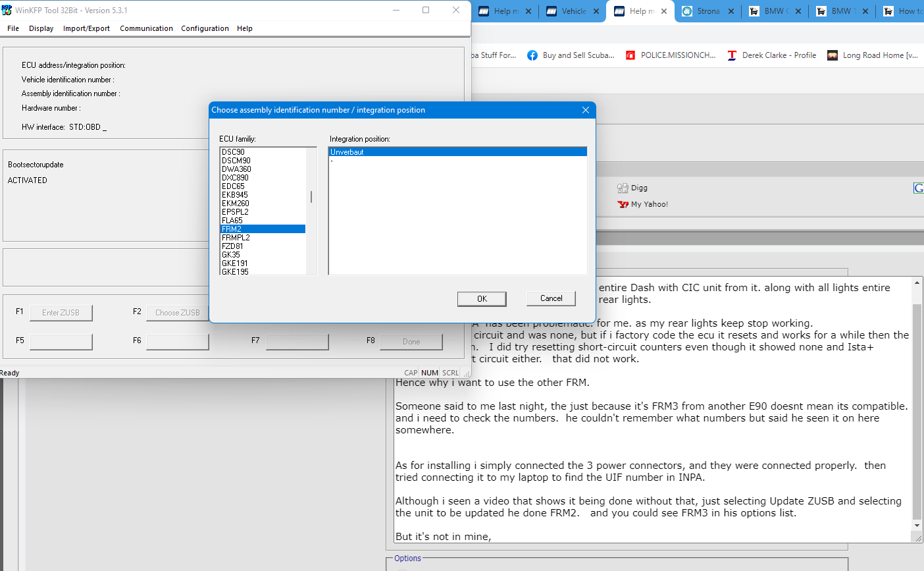Switch to the 'BMW C' browser tab

776,11
